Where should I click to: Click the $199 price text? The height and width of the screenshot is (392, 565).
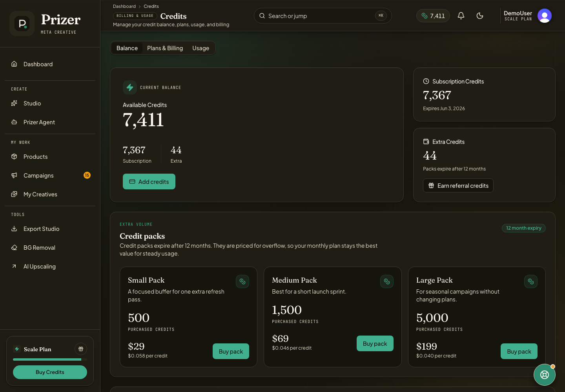pyautogui.click(x=426, y=347)
